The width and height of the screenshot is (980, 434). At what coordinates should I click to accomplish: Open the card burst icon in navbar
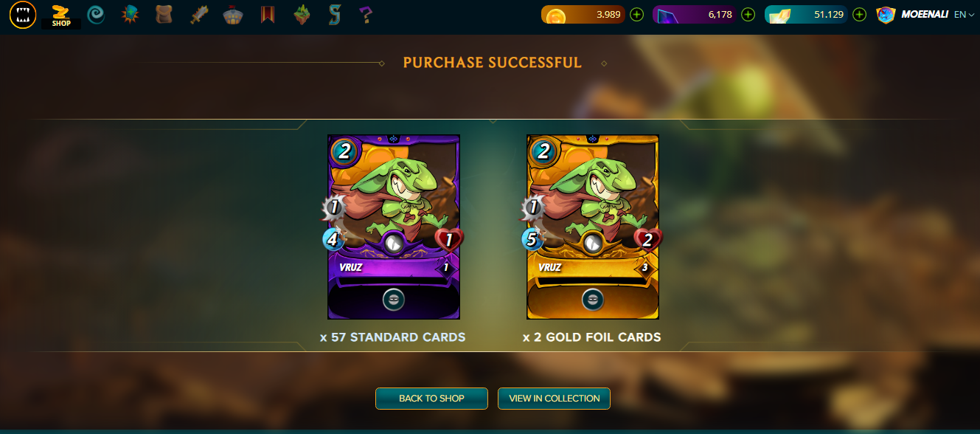coord(131,14)
